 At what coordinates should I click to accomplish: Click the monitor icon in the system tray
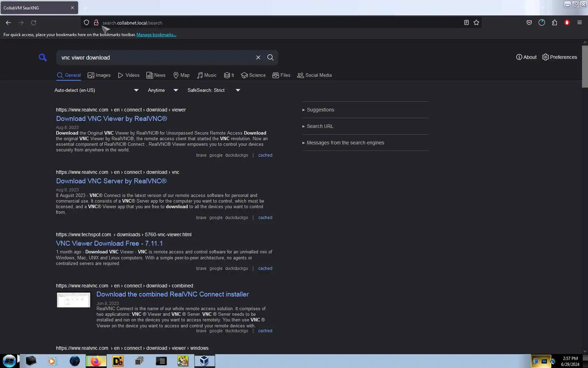544,361
